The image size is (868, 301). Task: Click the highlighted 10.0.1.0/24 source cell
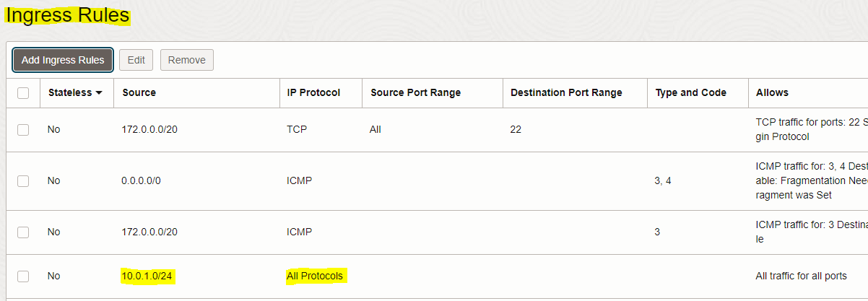point(149,276)
